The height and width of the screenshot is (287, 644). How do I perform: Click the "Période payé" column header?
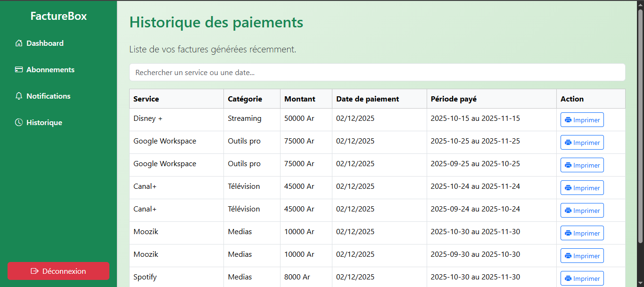(454, 99)
